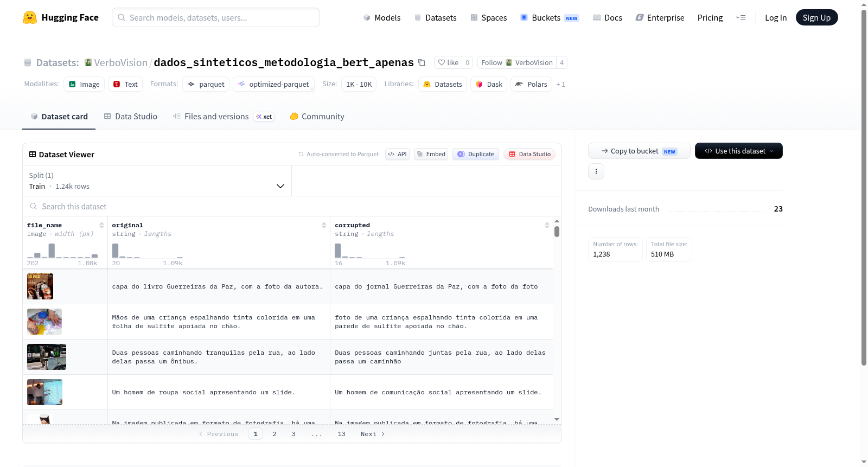Image resolution: width=868 pixels, height=467 pixels.
Task: Open Data Studio from viewer header
Action: click(x=529, y=154)
